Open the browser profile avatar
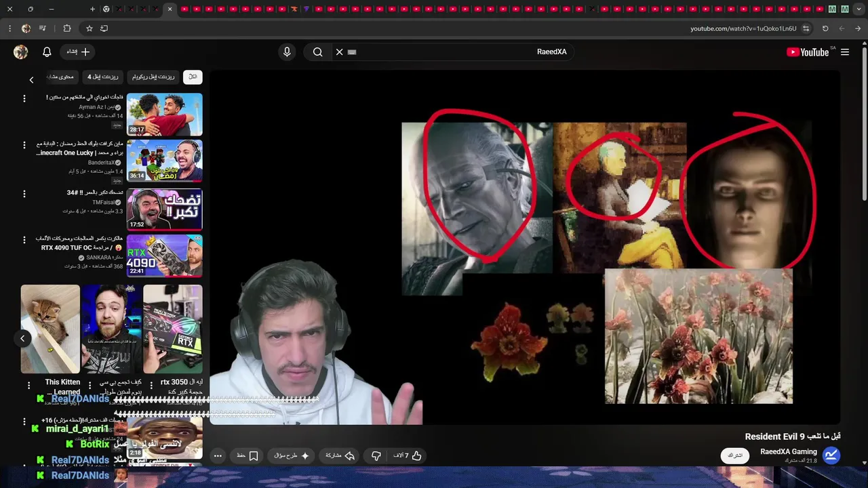Image resolution: width=868 pixels, height=488 pixels. pyautogui.click(x=26, y=28)
